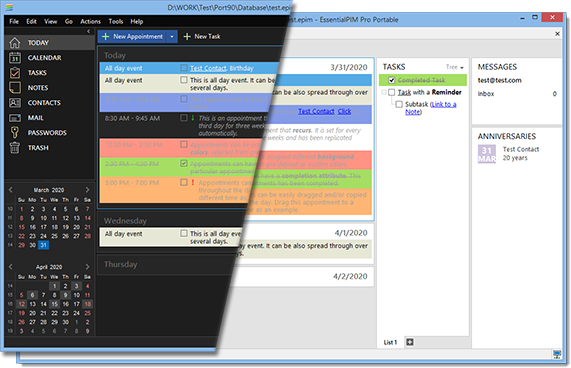Open the Tools menu
Viewport: 571px width, 368px height.
click(116, 21)
